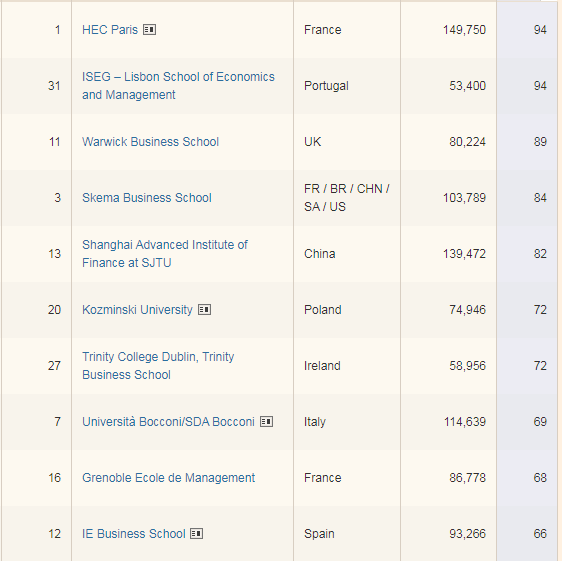The height and width of the screenshot is (561, 562).
Task: Click the salary value 139,472
Action: pos(464,254)
